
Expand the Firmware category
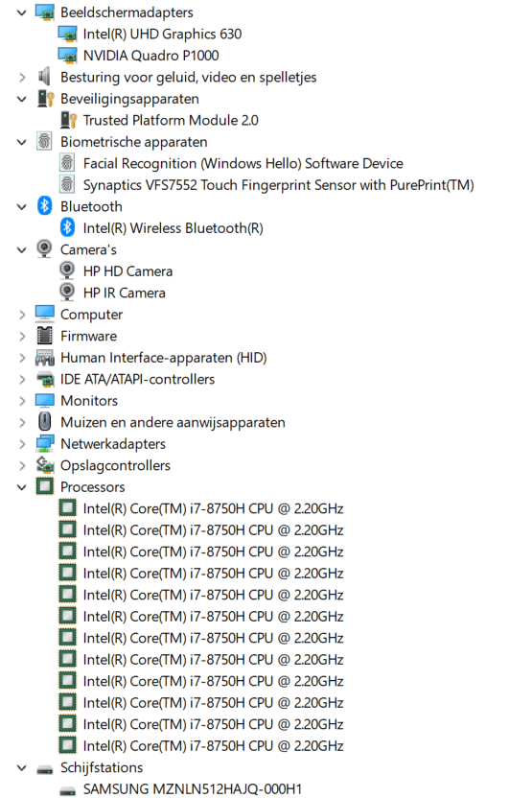tap(22, 337)
